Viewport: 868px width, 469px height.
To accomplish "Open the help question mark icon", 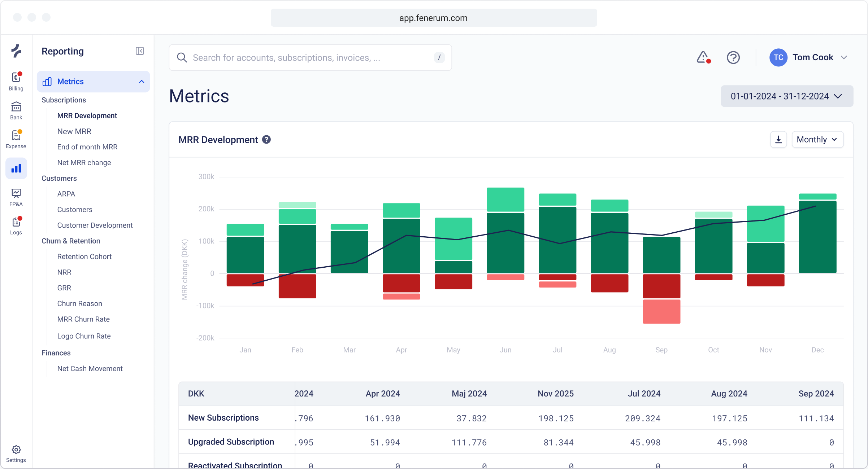I will [x=733, y=57].
